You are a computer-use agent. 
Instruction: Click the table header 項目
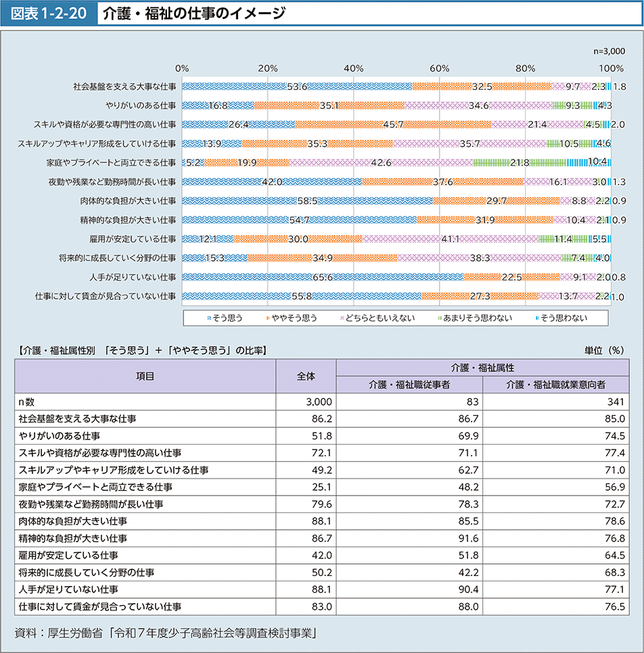point(145,377)
